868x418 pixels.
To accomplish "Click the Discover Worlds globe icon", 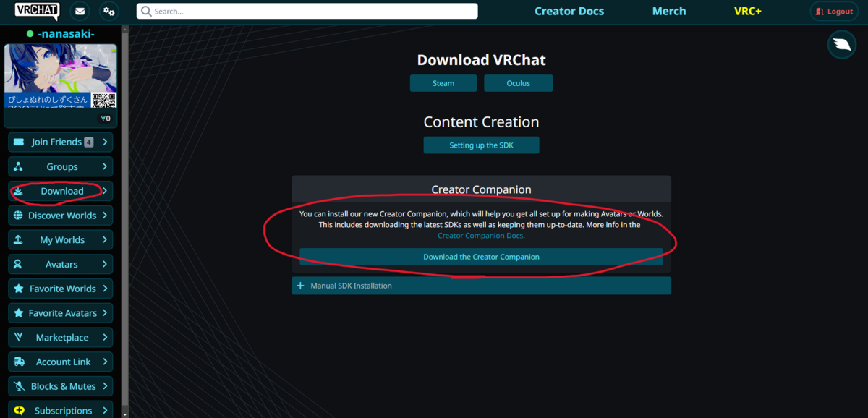I will click(19, 216).
